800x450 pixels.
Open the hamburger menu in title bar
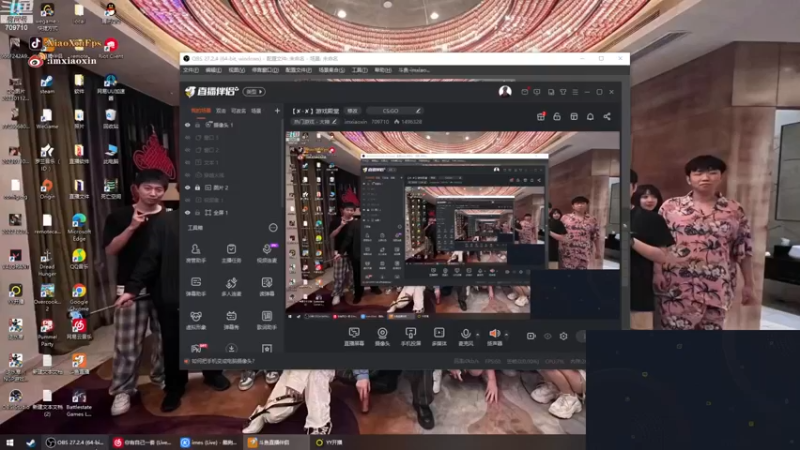[575, 92]
